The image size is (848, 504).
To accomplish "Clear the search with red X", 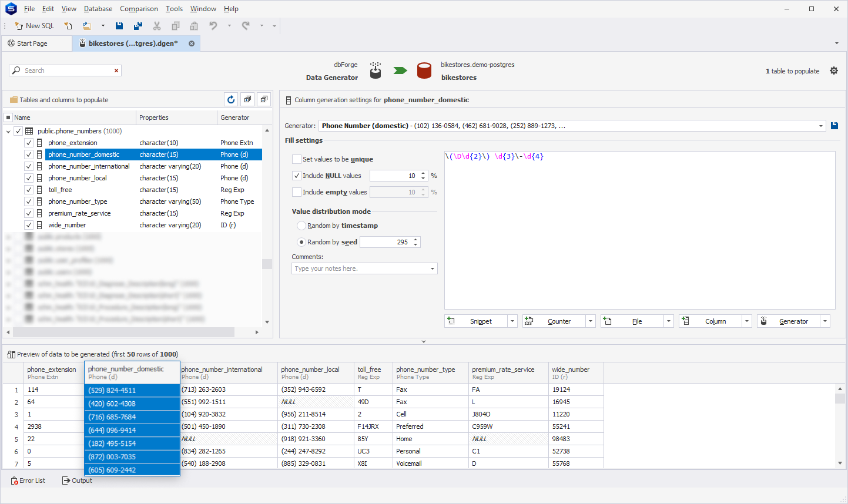I will tap(116, 70).
